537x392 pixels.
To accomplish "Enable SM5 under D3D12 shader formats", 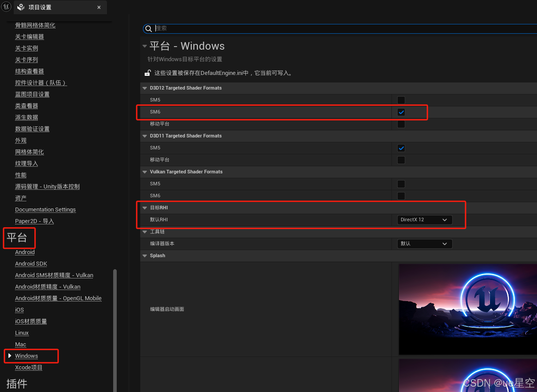I will 401,100.
